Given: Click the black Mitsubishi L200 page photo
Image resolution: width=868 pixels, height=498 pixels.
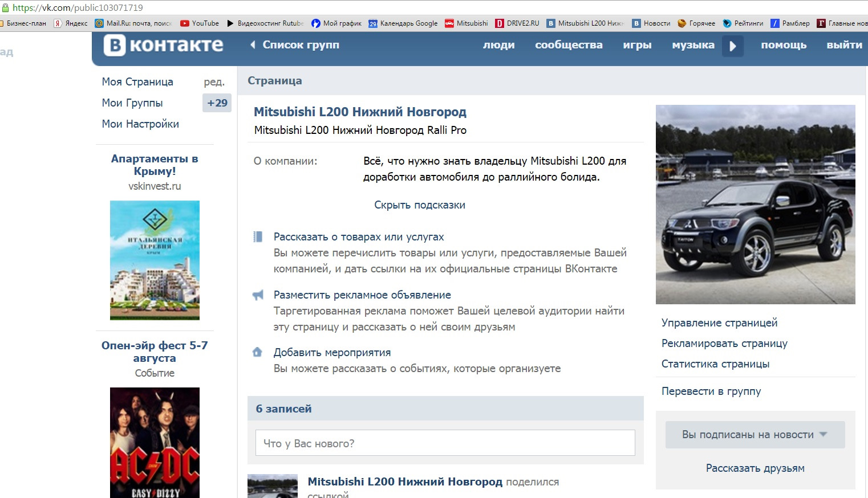Looking at the screenshot, I should point(756,205).
